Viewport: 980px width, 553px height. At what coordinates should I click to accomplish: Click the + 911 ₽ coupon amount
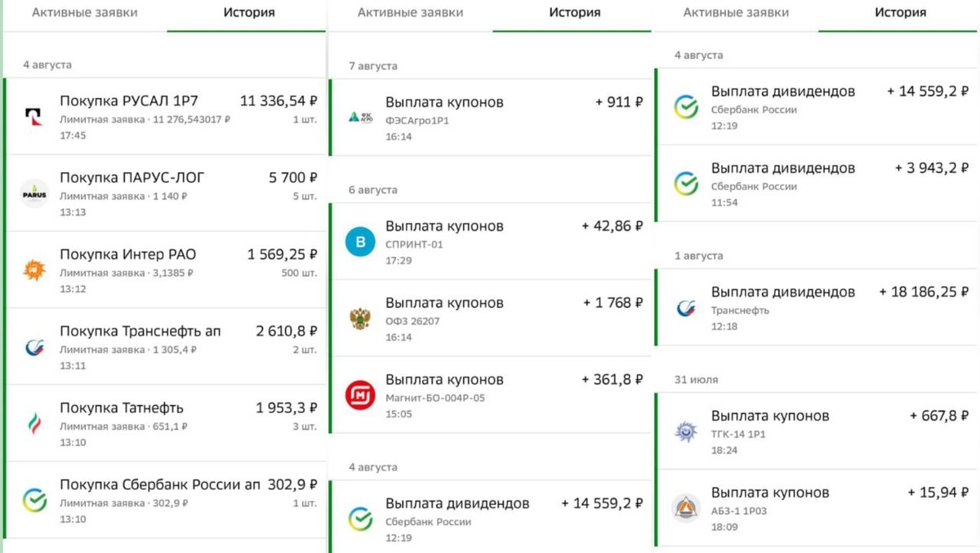coord(619,103)
